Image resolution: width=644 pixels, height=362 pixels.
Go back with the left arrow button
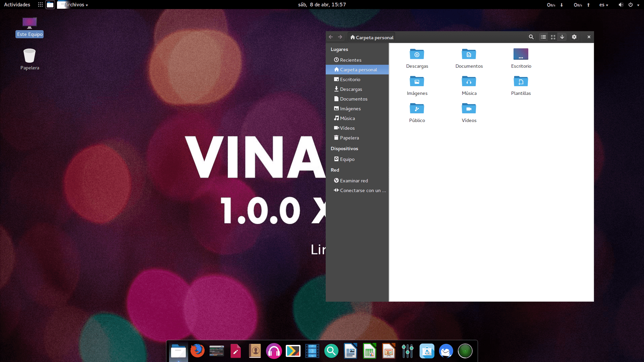pos(331,37)
